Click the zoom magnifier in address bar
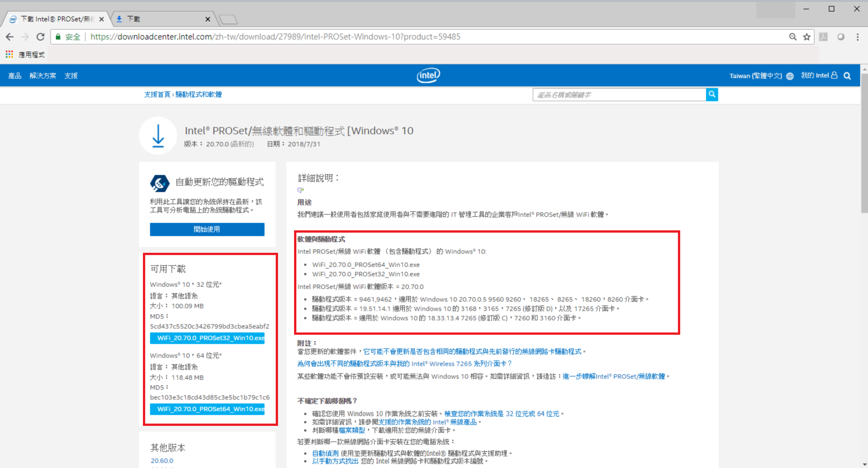The height and width of the screenshot is (468, 868). click(793, 37)
